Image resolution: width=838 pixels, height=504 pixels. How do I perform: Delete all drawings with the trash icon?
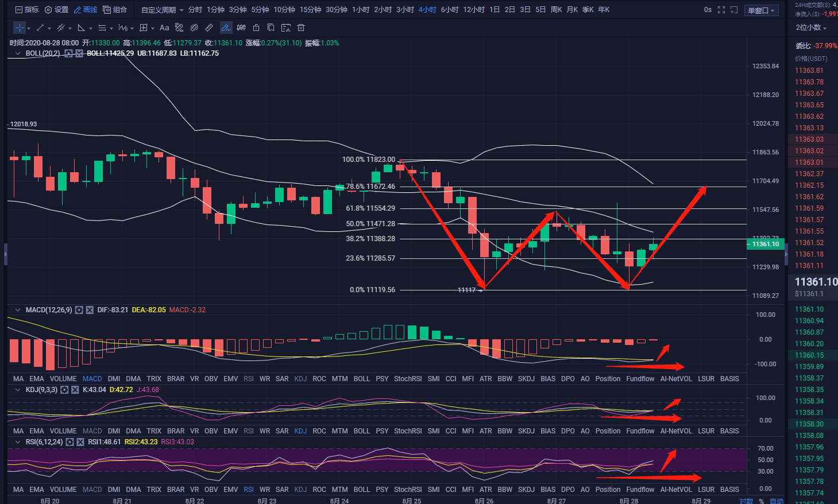(301, 28)
